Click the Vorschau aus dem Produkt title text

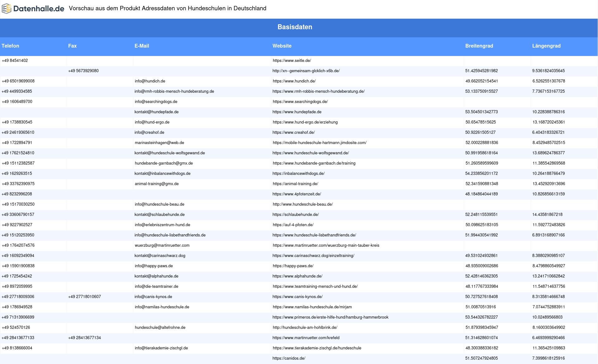pyautogui.click(x=168, y=8)
